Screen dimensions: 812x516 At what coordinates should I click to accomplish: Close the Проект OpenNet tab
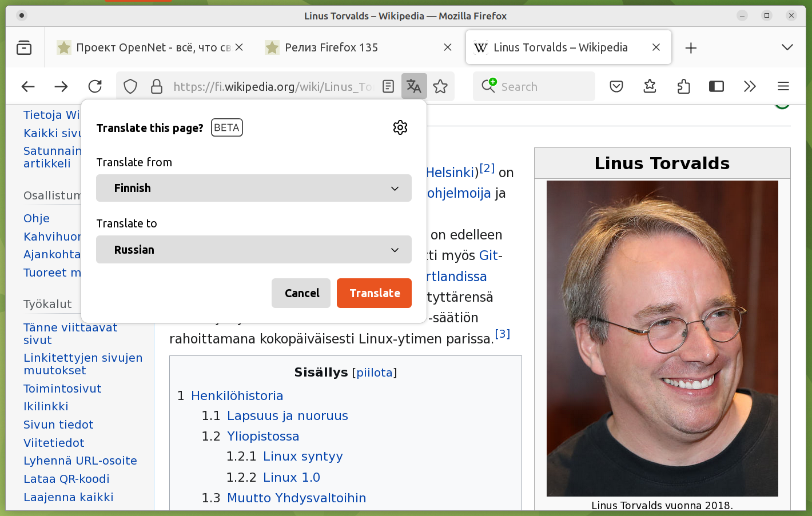(x=239, y=47)
